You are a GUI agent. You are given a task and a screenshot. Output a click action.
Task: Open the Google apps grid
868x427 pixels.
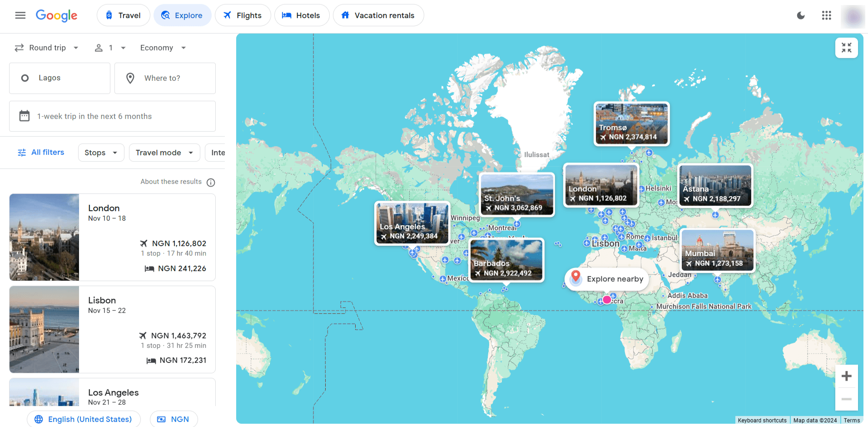click(x=826, y=15)
